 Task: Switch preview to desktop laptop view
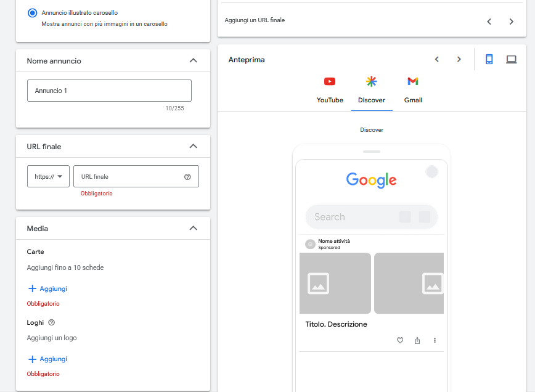[x=511, y=59]
